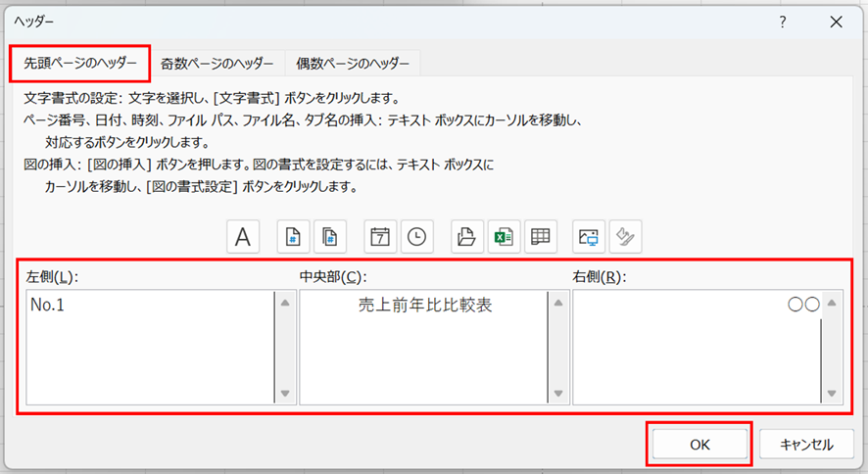Insert page number into header

292,236
